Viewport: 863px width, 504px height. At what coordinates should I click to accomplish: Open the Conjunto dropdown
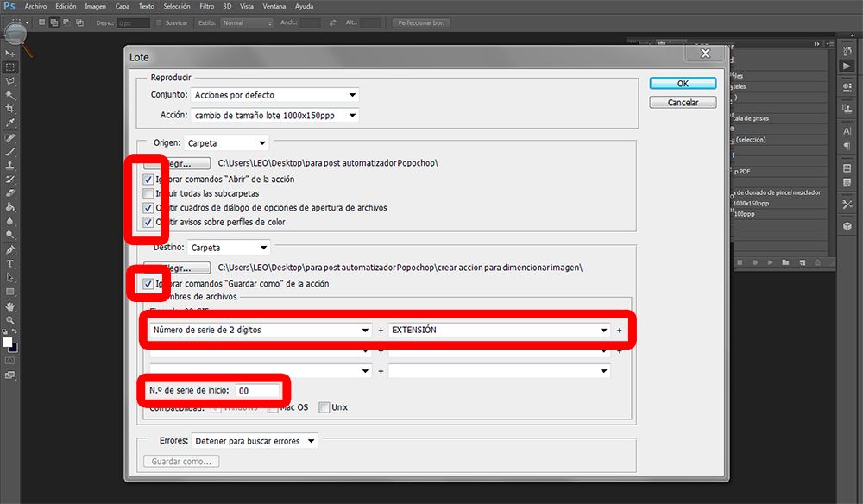(x=274, y=95)
